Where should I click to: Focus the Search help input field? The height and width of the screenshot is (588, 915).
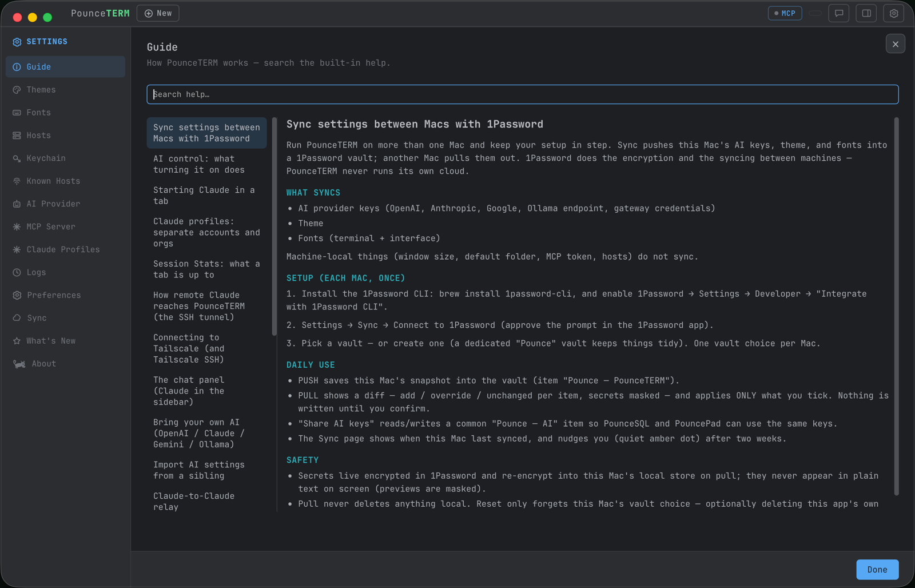[x=523, y=94]
